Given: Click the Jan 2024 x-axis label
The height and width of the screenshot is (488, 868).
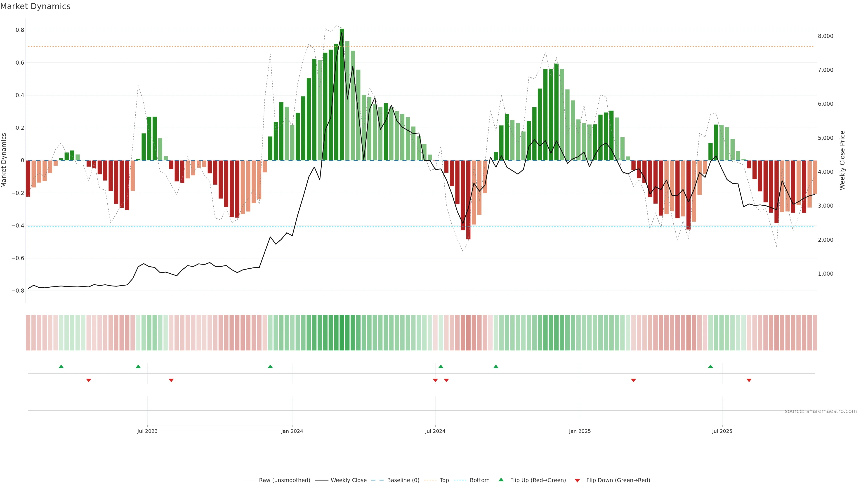Looking at the screenshot, I should [x=292, y=431].
